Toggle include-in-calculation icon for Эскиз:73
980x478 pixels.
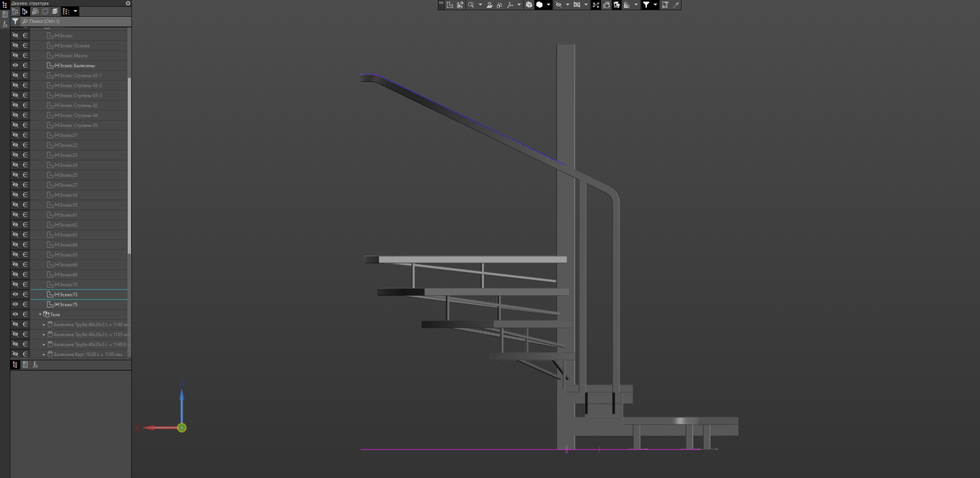point(24,294)
